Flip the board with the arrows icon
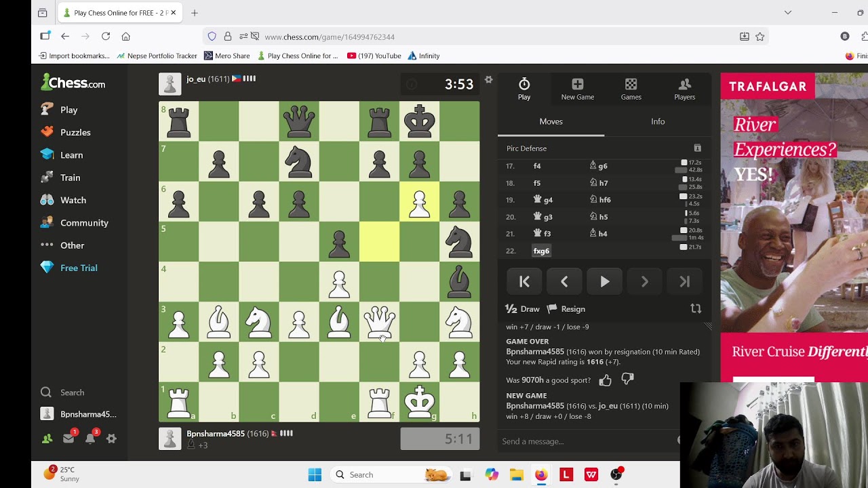Viewport: 868px width, 488px height. pos(696,308)
